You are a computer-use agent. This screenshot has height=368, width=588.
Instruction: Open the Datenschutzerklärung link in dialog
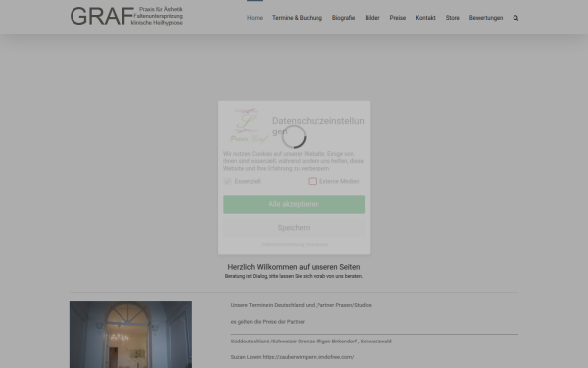pyautogui.click(x=283, y=244)
